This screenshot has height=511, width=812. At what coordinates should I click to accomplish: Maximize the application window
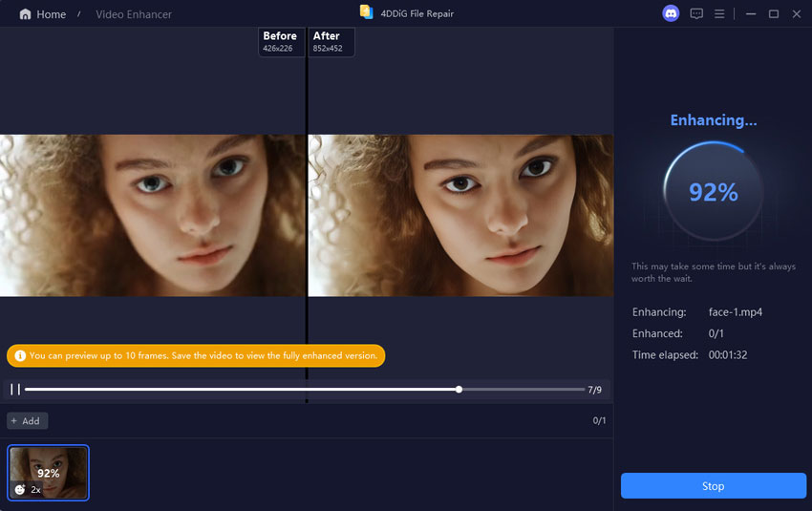tap(773, 14)
